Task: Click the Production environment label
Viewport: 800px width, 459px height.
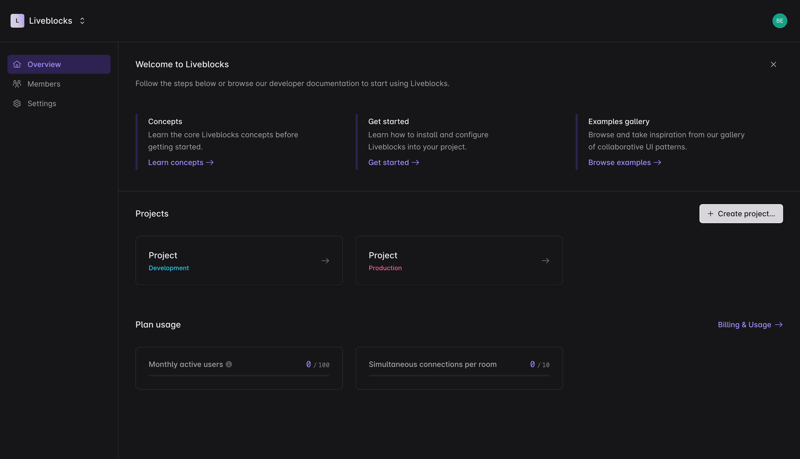Action: coord(385,268)
